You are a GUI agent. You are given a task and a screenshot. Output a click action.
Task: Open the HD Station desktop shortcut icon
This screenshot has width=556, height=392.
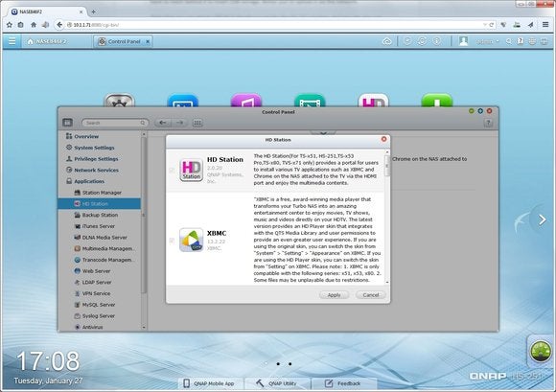[x=374, y=101]
